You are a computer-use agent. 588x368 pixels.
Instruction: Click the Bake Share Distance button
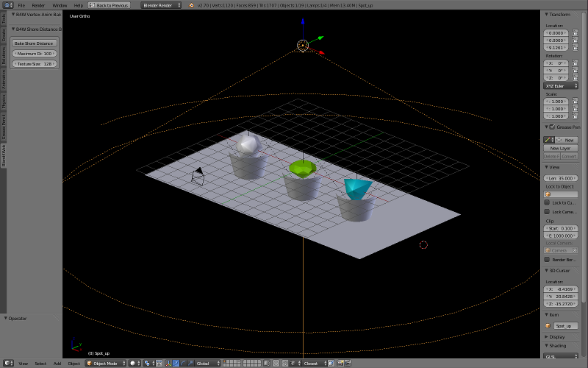tap(34, 43)
